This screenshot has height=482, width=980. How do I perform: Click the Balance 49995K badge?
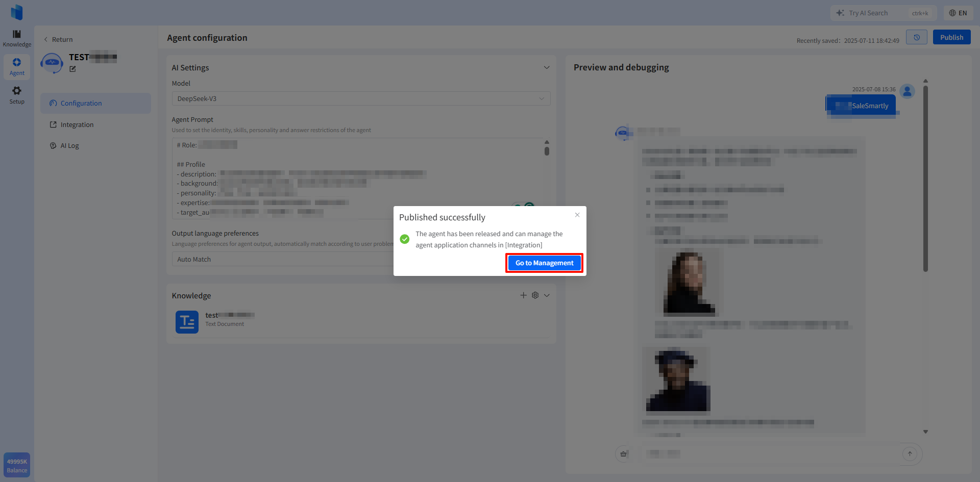pyautogui.click(x=17, y=465)
